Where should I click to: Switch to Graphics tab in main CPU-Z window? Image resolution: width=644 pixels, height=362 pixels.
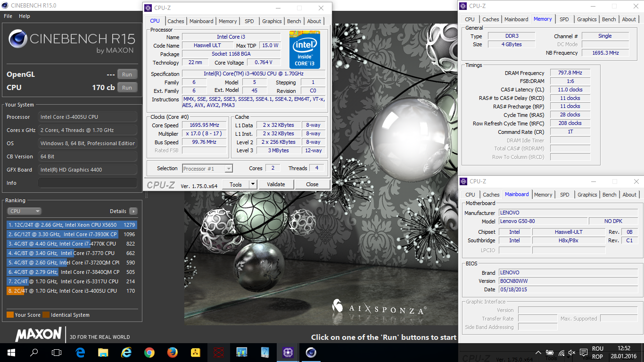pos(272,21)
